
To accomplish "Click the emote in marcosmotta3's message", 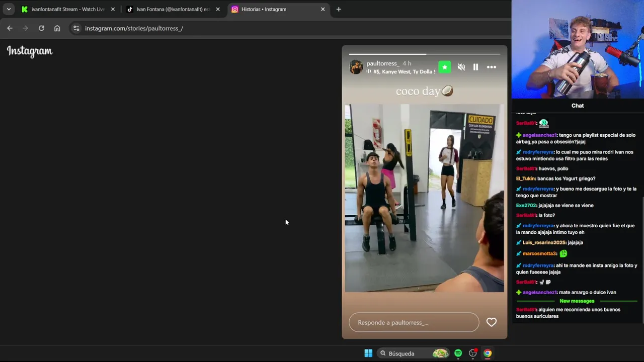I will 563,253.
